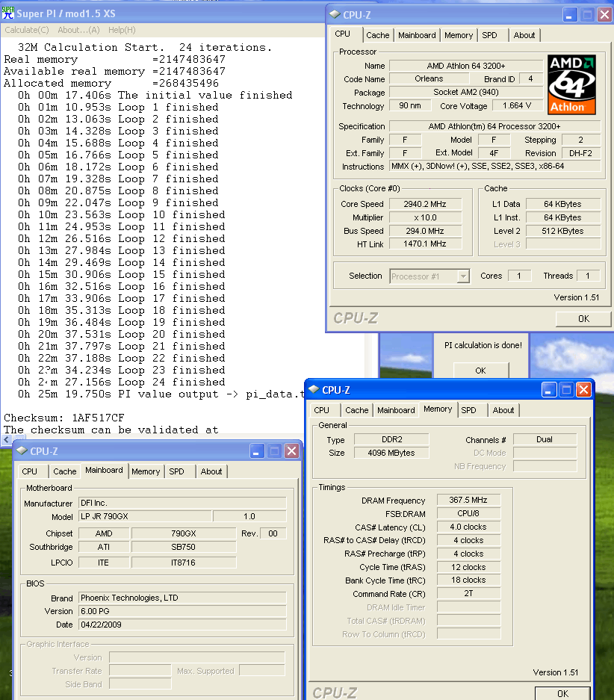
Task: Select Mainboard tab in Memory CPU-Z window
Action: pyautogui.click(x=396, y=410)
